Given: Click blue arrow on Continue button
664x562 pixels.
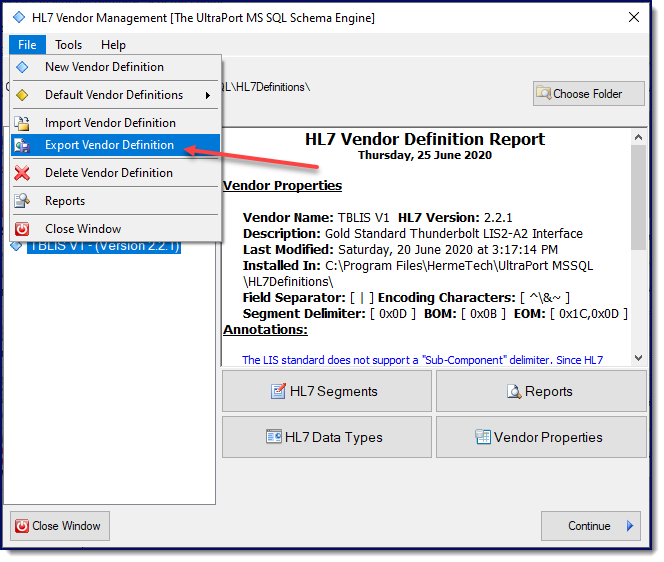Looking at the screenshot, I should point(630,526).
